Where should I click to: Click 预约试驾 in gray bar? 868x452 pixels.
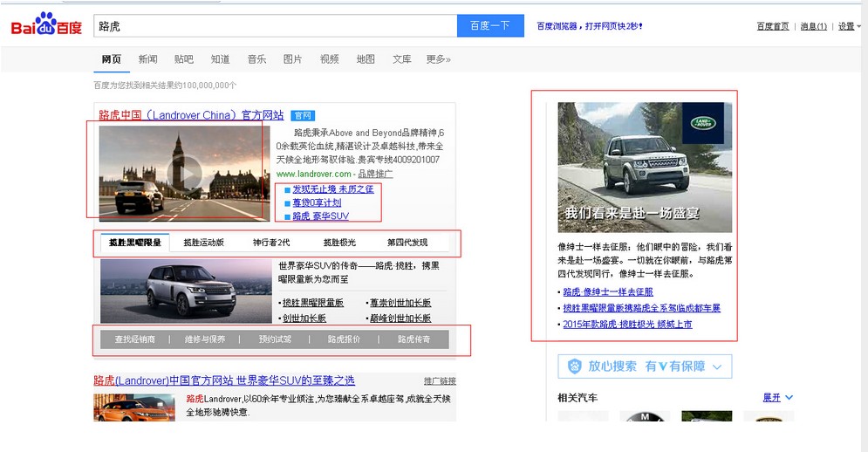tap(275, 339)
